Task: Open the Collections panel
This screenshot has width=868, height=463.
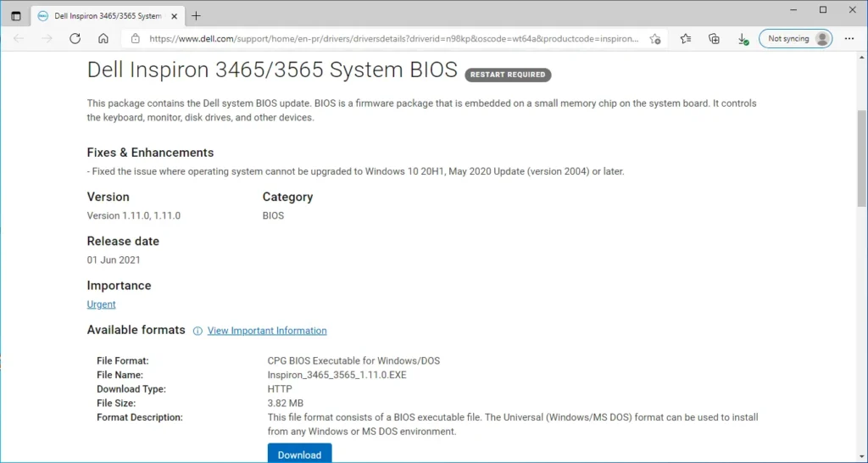Action: coord(714,38)
